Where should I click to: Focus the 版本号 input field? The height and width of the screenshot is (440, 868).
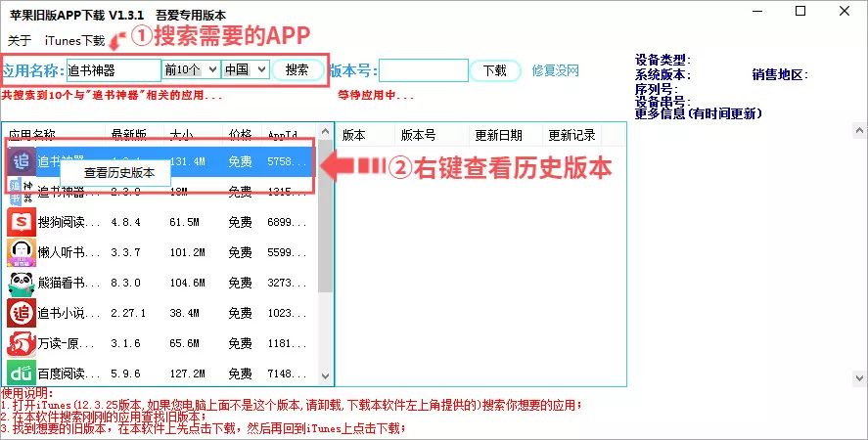424,70
